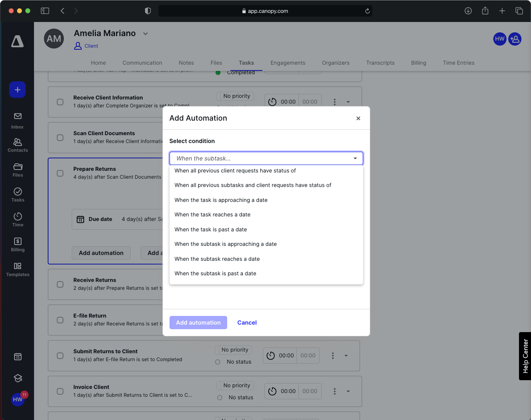Screen dimensions: 531x420
Task: Click the Add automation button in the modal
Action: 198,323
